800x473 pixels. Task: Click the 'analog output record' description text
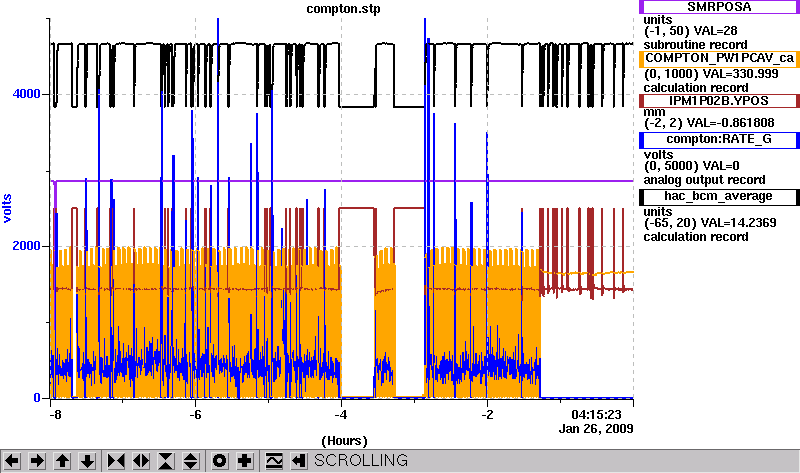[x=705, y=180]
